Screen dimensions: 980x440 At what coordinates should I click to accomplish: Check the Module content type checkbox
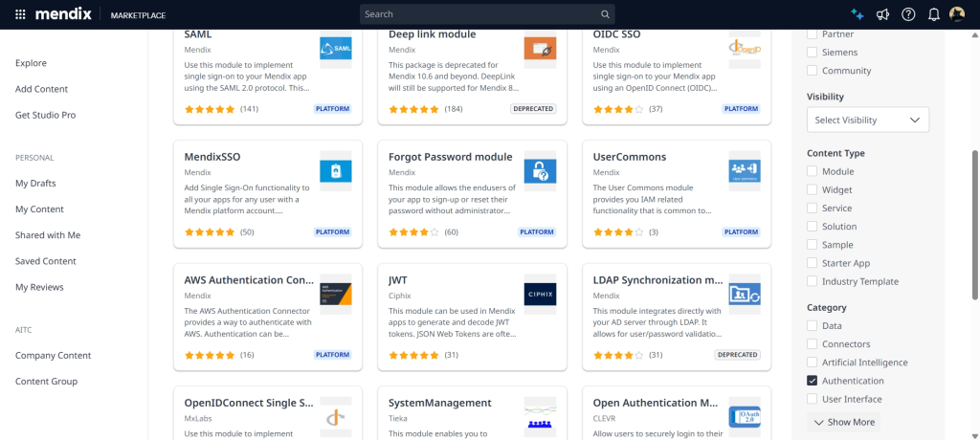812,171
